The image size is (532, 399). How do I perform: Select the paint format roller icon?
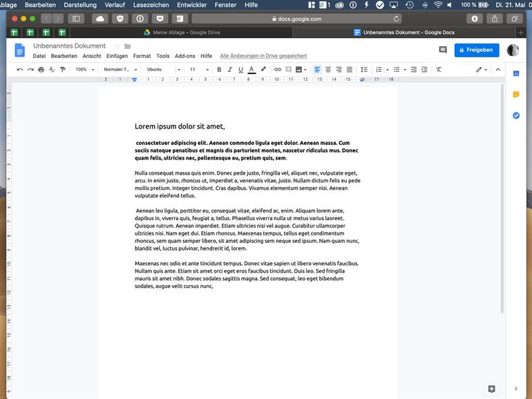(x=63, y=70)
